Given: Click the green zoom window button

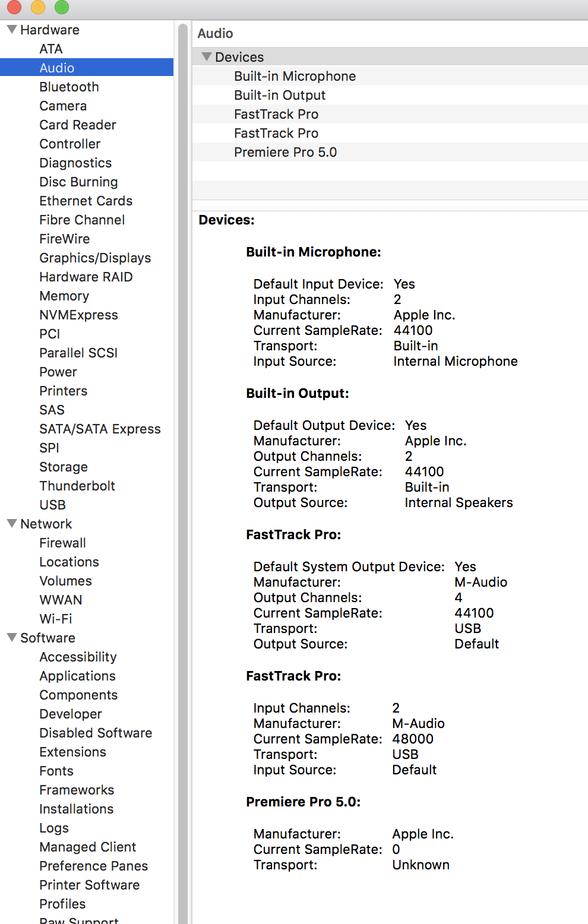Looking at the screenshot, I should 62,7.
